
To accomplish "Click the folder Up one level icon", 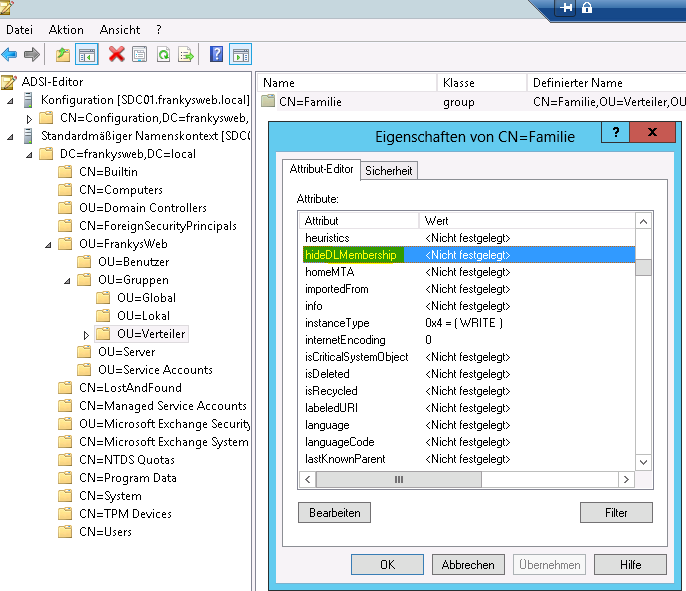I will click(63, 54).
